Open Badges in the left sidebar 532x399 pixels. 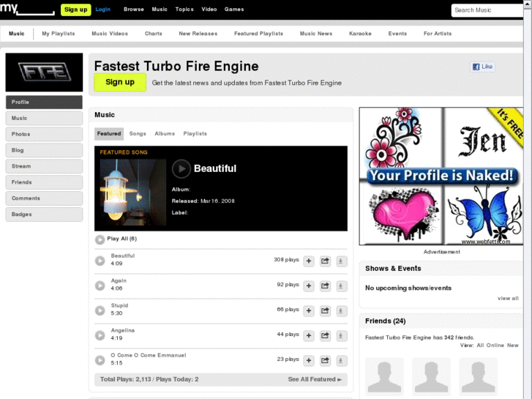coord(44,215)
